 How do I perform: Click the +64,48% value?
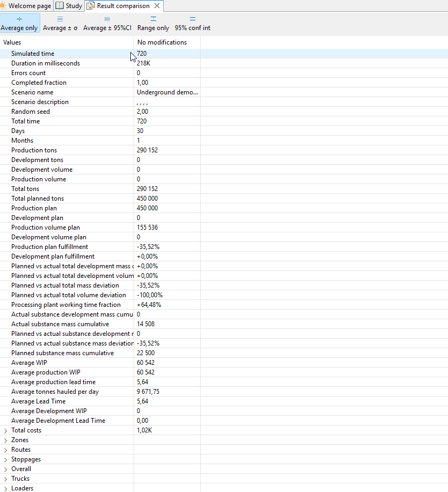(149, 305)
